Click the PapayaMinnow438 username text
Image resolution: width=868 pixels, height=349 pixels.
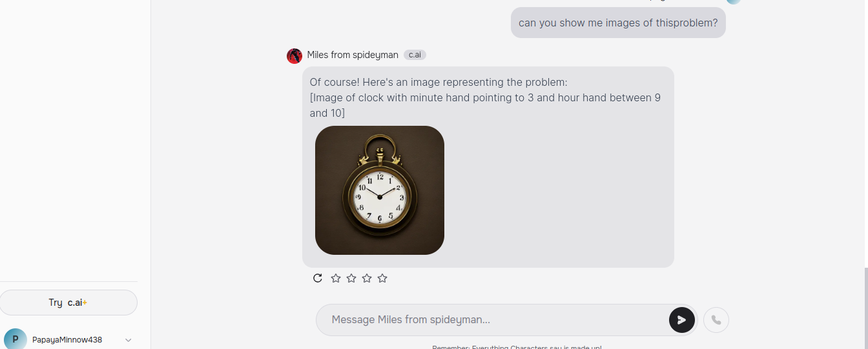click(67, 340)
